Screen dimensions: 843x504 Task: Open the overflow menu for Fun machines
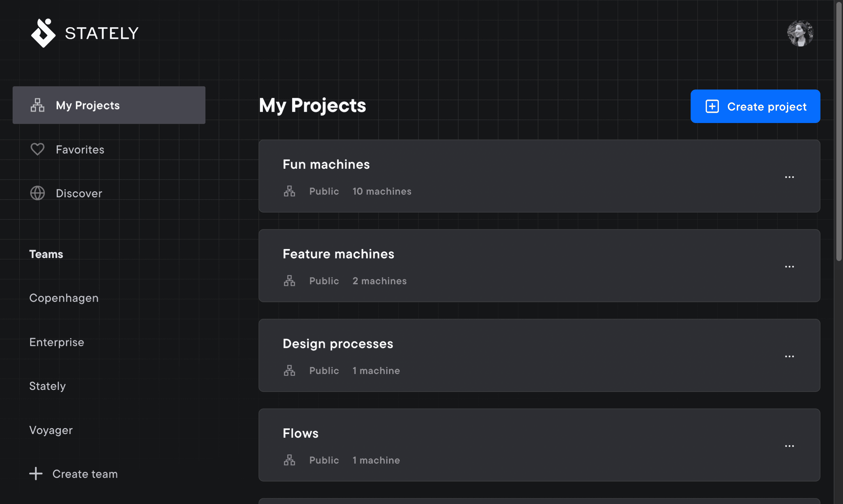[790, 177]
